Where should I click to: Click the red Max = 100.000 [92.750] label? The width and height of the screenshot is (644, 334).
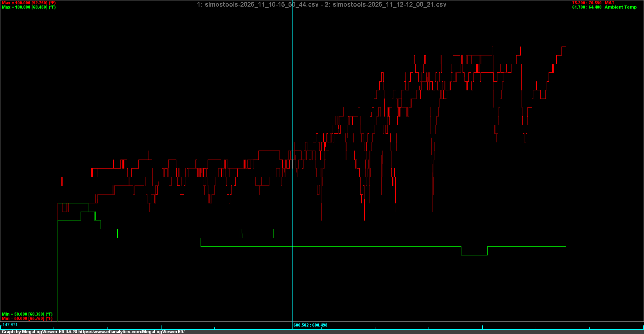pyautogui.click(x=29, y=3)
